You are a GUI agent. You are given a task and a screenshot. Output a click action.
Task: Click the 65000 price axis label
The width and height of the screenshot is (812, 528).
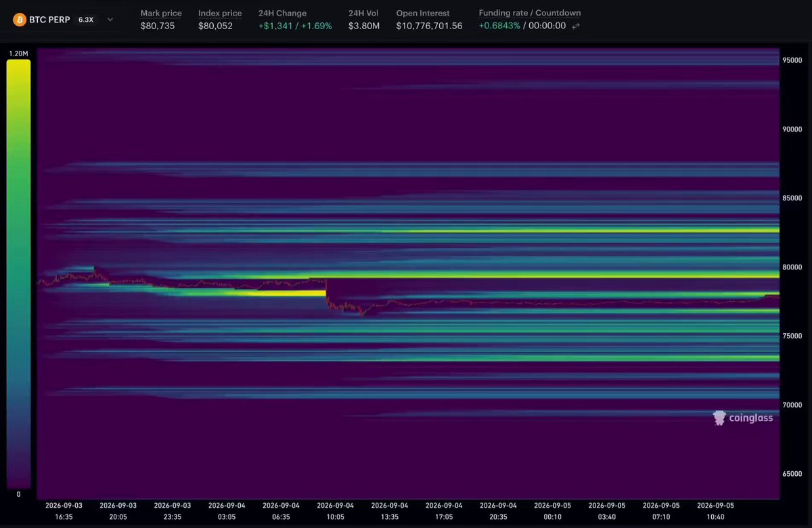[x=792, y=474]
